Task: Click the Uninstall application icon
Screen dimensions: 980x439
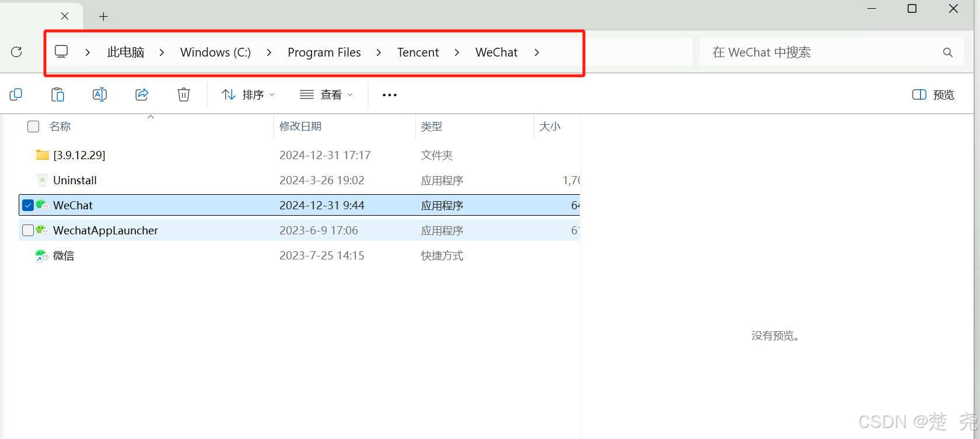Action: pos(42,180)
